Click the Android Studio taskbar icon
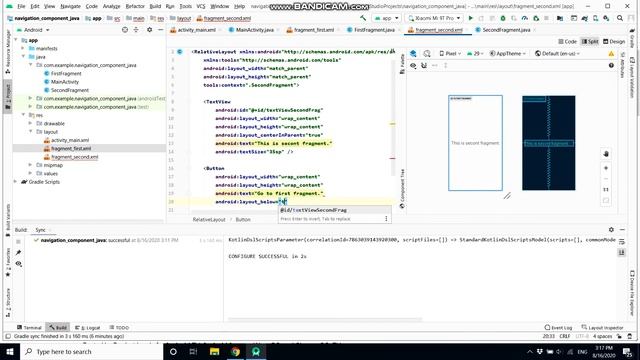Screen dimensions: 640x360 [256, 351]
